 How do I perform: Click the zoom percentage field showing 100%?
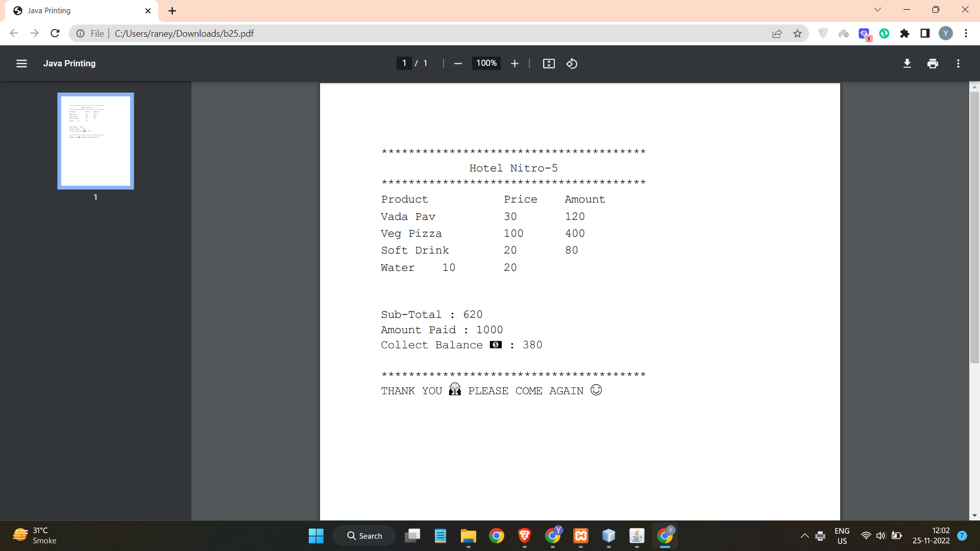[x=486, y=63]
